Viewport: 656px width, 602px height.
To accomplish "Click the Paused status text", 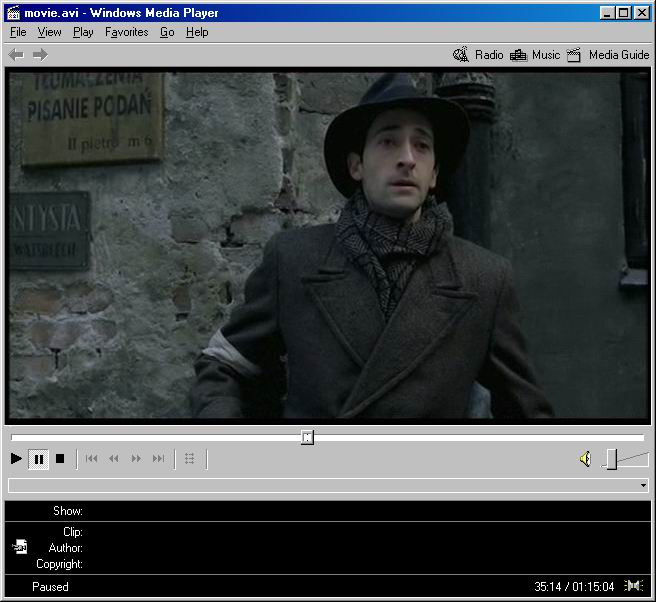I will 50,587.
